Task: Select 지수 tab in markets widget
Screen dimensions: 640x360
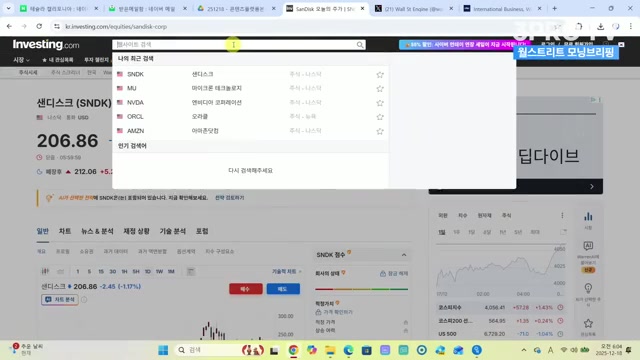Action: click(462, 216)
